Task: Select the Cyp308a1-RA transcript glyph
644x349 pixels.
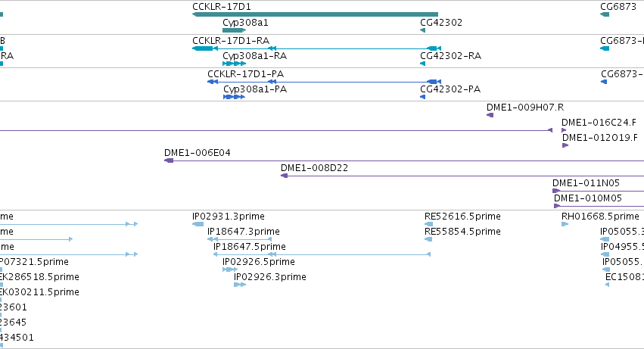Action: point(234,64)
